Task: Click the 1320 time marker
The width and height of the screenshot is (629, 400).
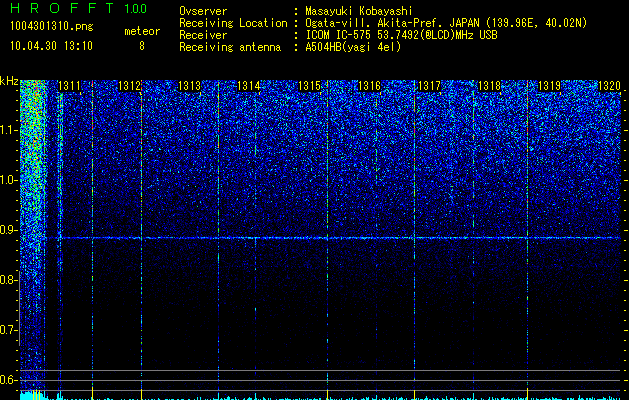Action: click(609, 86)
